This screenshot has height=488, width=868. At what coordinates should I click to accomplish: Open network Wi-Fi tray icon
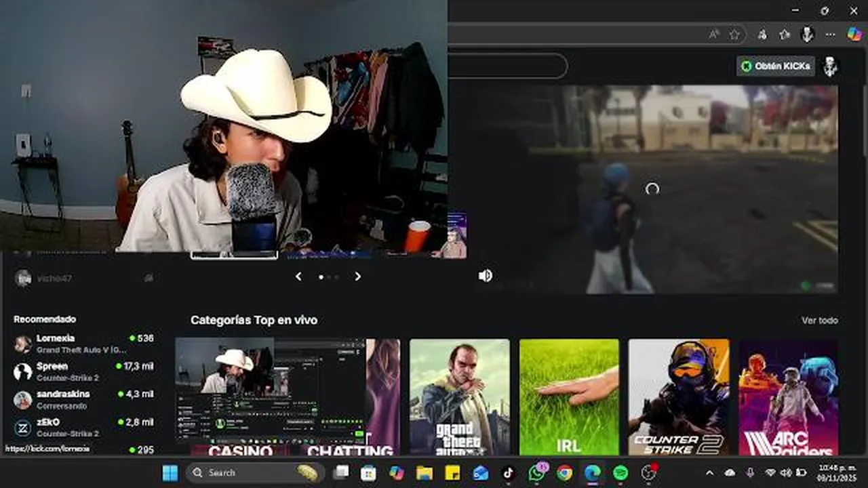pos(770,472)
